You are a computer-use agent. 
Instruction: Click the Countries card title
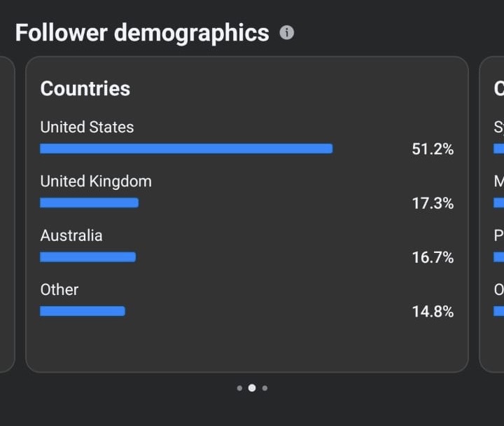85,88
